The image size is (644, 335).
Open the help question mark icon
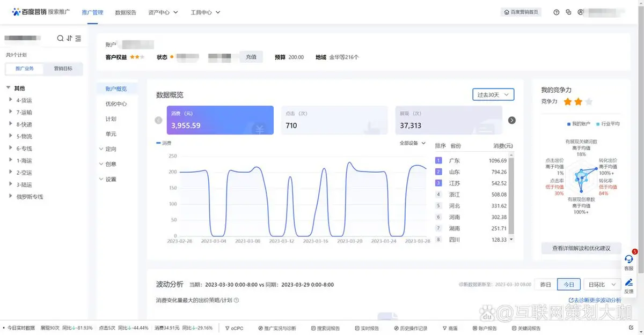(x=556, y=12)
